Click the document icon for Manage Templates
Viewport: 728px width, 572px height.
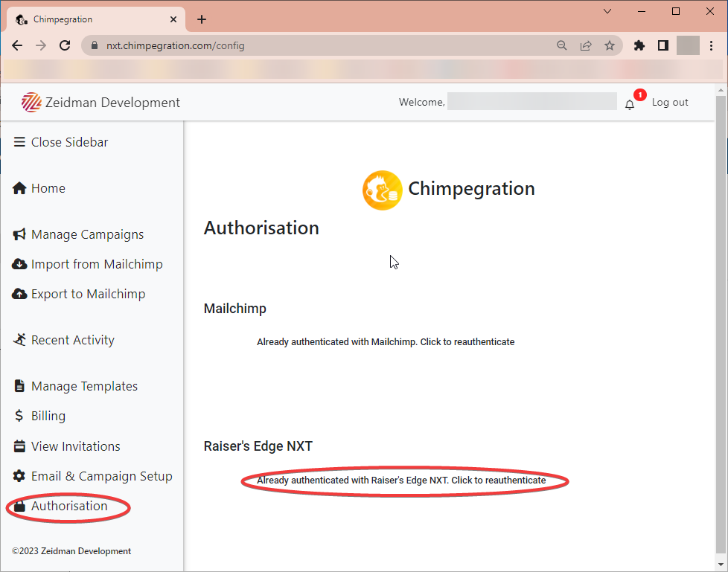(19, 386)
